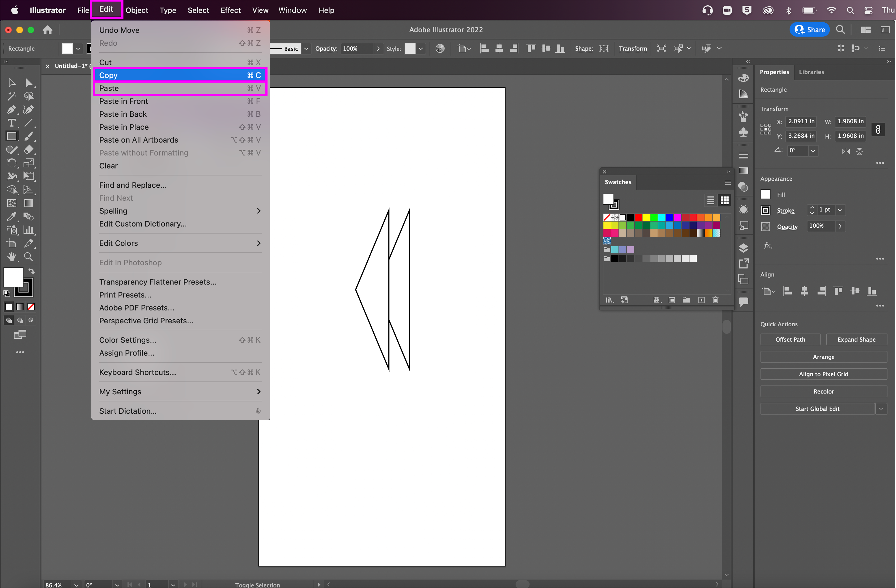Viewport: 896px width, 588px height.
Task: Click the X position input field
Action: click(x=801, y=121)
